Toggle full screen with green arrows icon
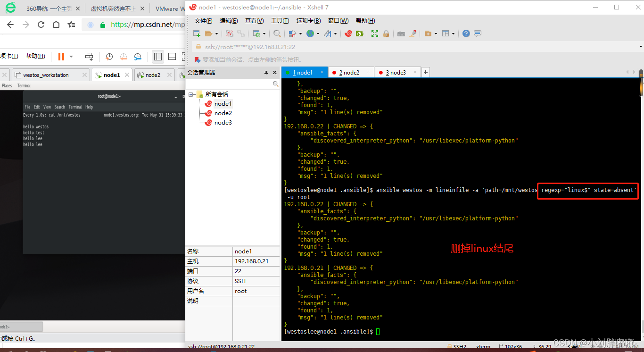 point(375,34)
